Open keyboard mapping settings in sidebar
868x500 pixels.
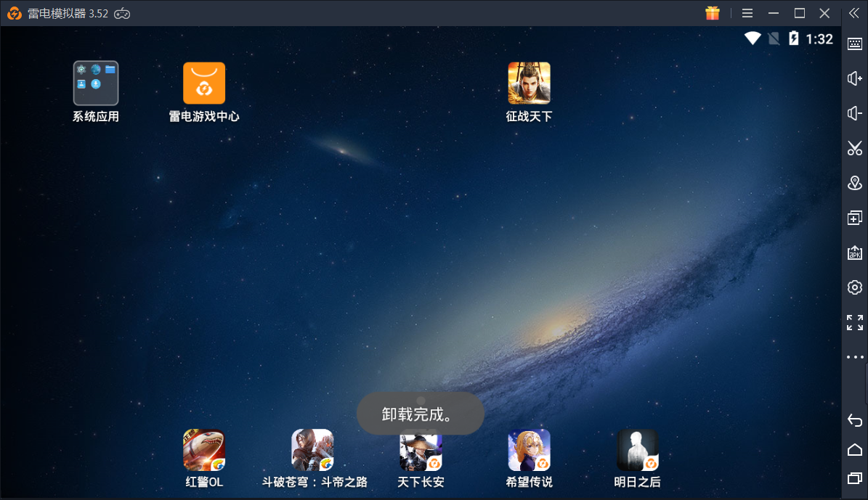click(855, 44)
